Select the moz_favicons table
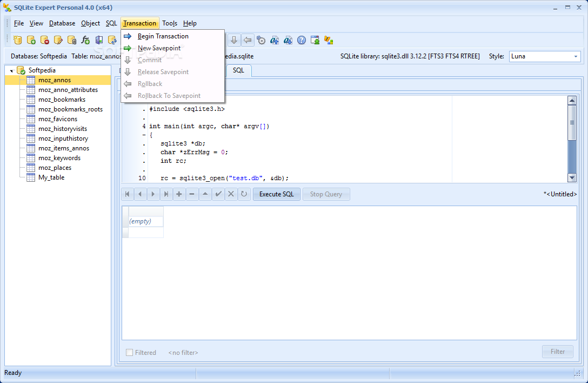 pos(58,119)
